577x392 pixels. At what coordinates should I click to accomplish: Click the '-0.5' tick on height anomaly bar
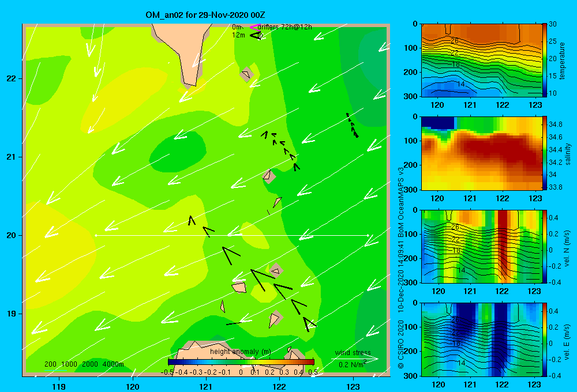167,372
